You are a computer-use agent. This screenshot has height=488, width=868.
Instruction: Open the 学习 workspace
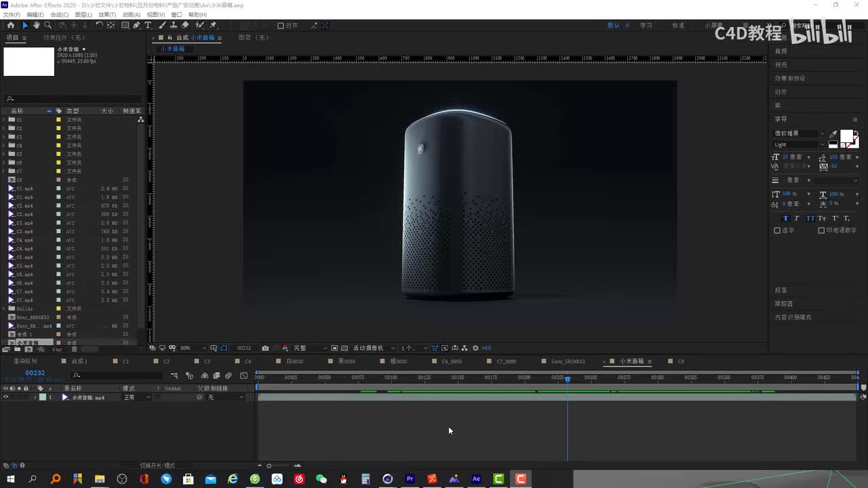(x=646, y=25)
